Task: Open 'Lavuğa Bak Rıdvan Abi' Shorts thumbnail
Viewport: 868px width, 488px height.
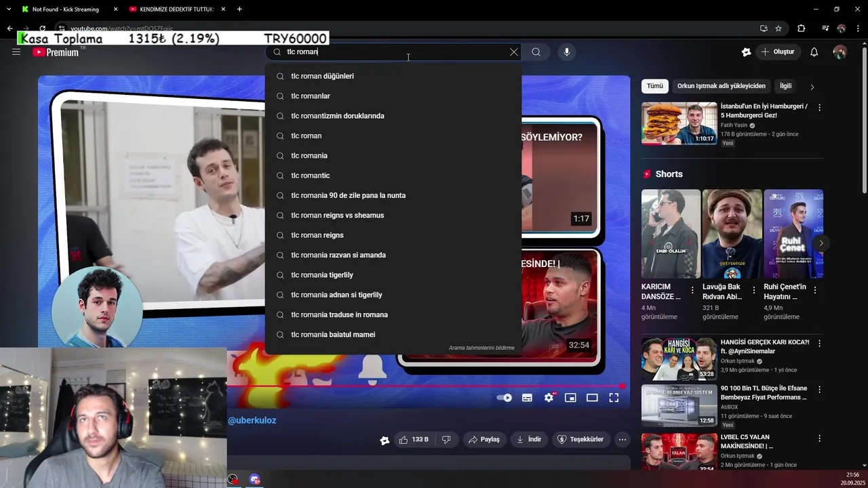Action: pyautogui.click(x=732, y=234)
